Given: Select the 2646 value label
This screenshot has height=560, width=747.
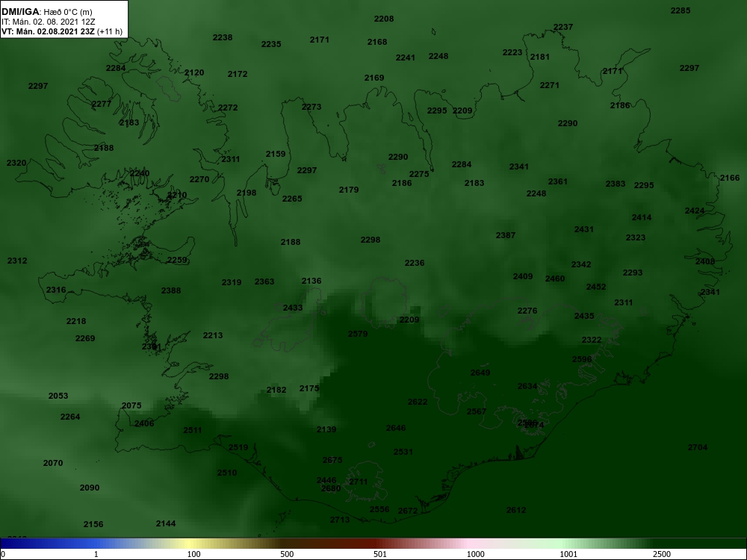Looking at the screenshot, I should coord(396,428).
